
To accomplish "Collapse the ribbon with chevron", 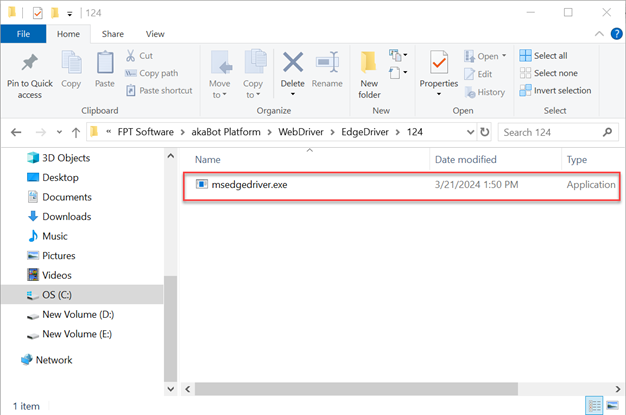I will point(599,34).
